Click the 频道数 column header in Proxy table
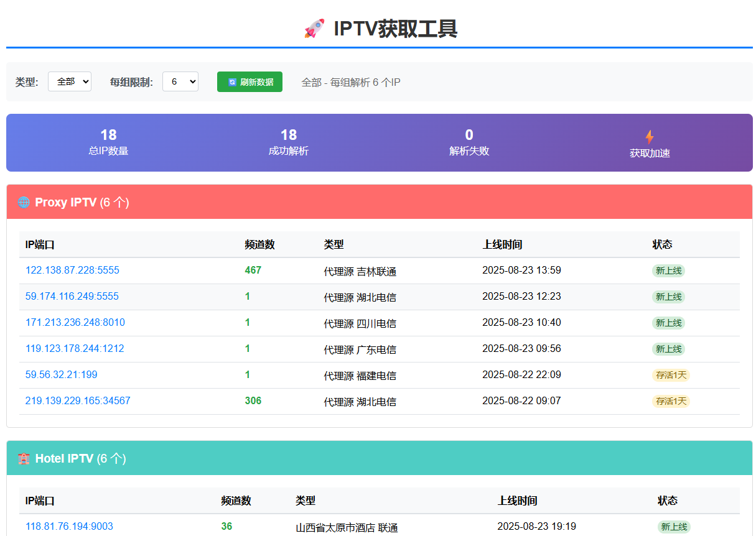Viewport: 756px width, 536px height. [x=259, y=245]
